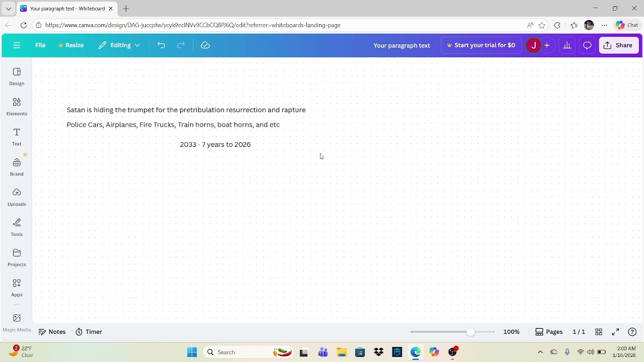Viewport: 644px width, 362px height.
Task: Select the Satan is hiding the trumpet text
Action: point(186,110)
